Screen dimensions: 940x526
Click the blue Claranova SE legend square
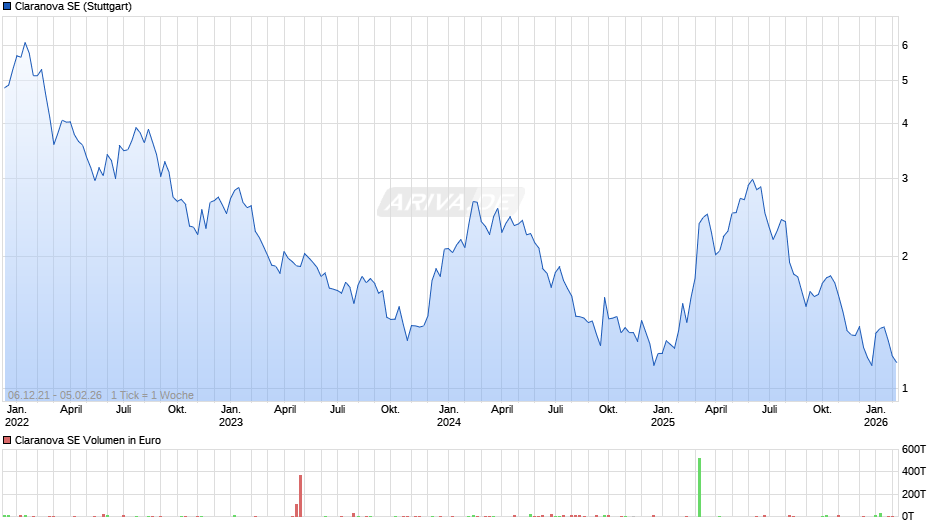click(x=7, y=7)
